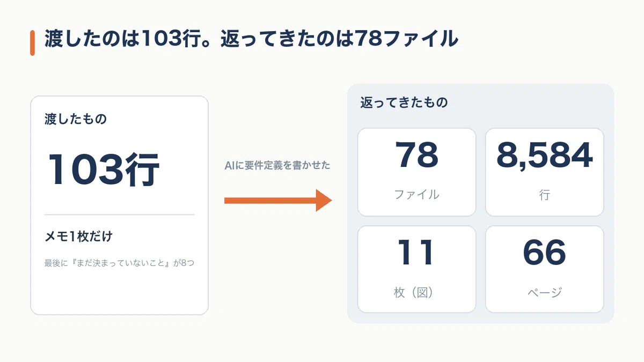Click the メモ1枚だけ text
644x362 pixels.
(x=78, y=236)
